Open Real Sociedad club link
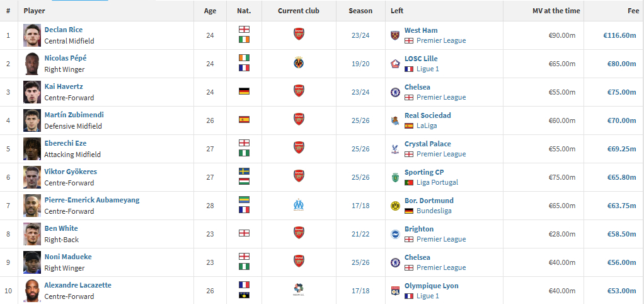 coord(428,115)
